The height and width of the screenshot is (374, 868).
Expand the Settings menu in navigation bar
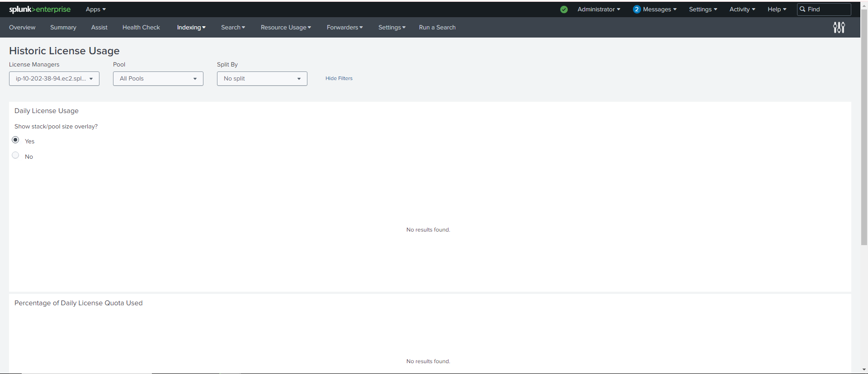(392, 28)
